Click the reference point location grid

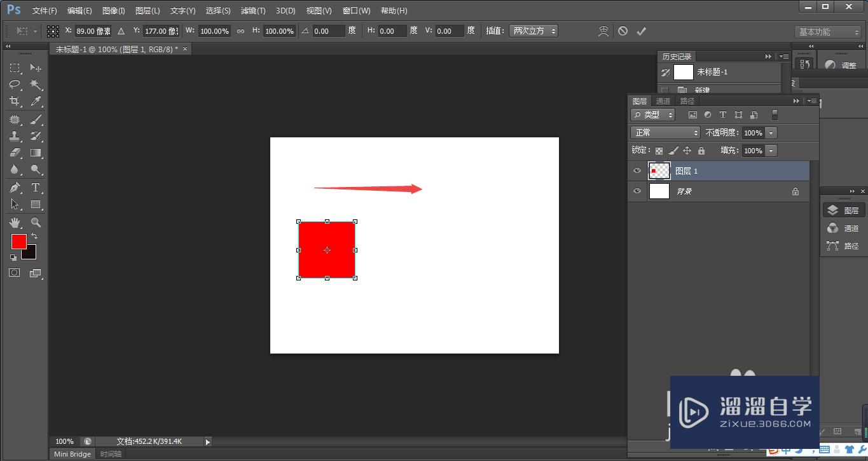click(53, 31)
